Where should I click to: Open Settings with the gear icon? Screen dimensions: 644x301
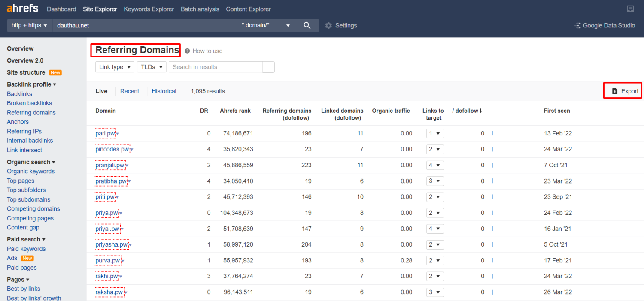click(x=341, y=25)
